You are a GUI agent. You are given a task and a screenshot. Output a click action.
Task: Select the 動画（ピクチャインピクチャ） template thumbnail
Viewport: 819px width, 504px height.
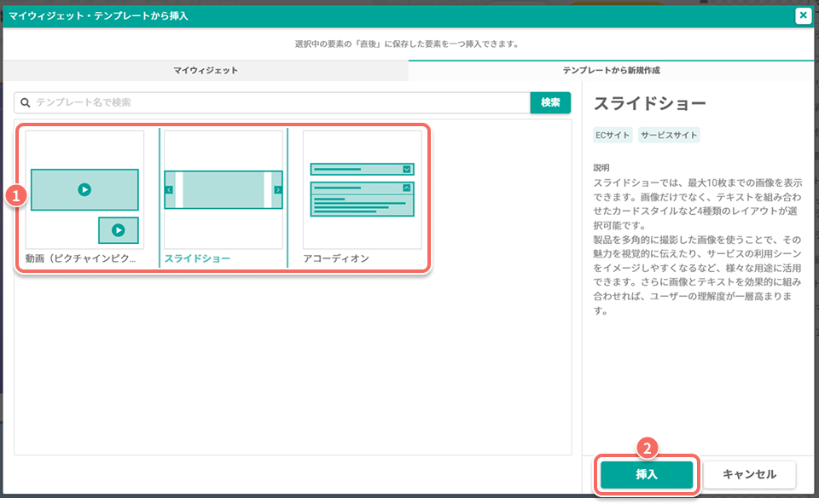pos(84,190)
